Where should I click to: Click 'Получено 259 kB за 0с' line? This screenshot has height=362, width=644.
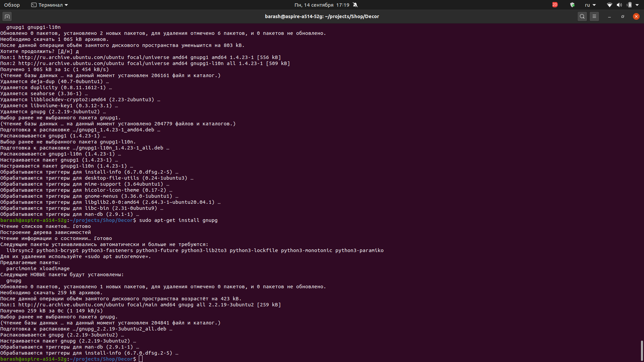tap(51, 311)
